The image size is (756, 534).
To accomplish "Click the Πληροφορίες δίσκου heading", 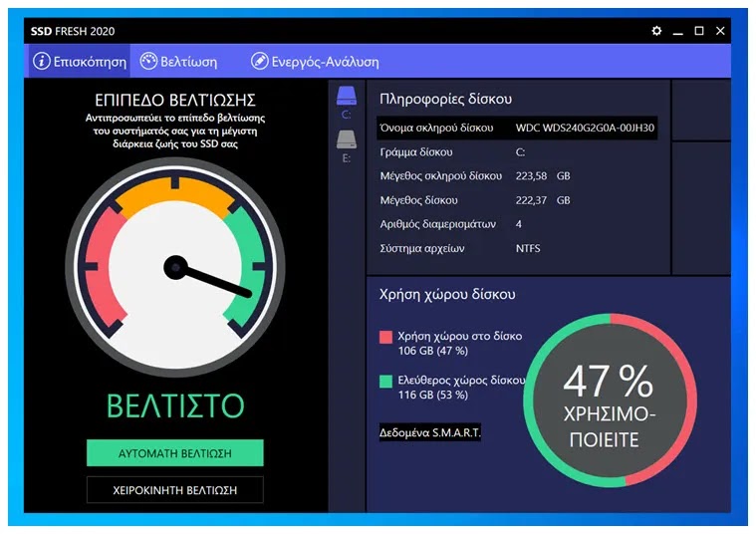I will pos(445,99).
